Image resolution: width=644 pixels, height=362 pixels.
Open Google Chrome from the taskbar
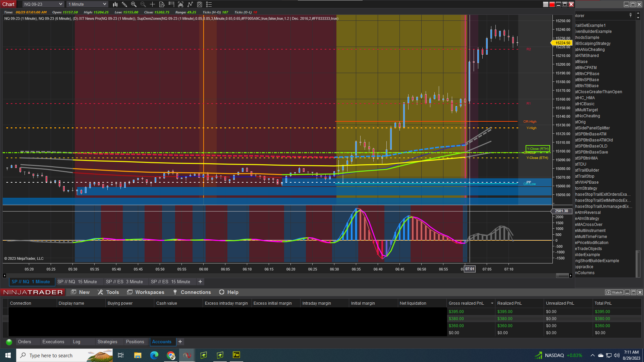pos(171,355)
